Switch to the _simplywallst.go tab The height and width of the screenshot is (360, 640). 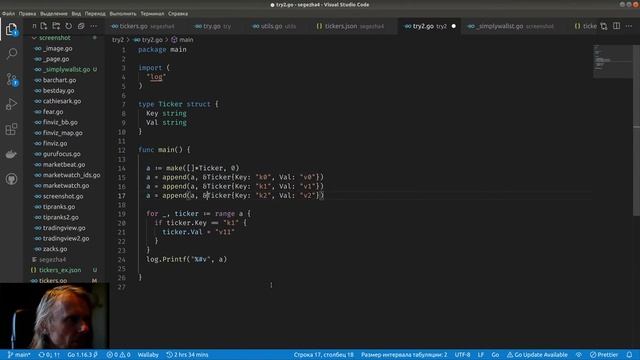pos(511,26)
